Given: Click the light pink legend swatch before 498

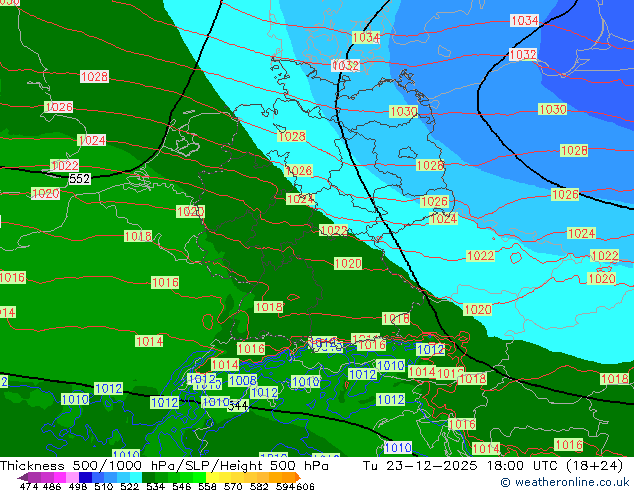Looking at the screenshot, I should point(72,477).
